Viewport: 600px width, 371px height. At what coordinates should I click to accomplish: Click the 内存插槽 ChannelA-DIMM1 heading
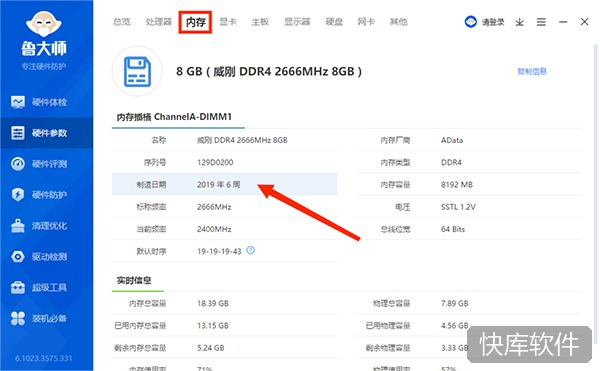tap(174, 117)
